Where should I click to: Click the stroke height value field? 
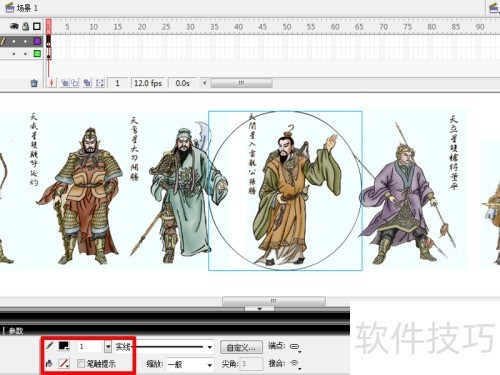pos(90,347)
